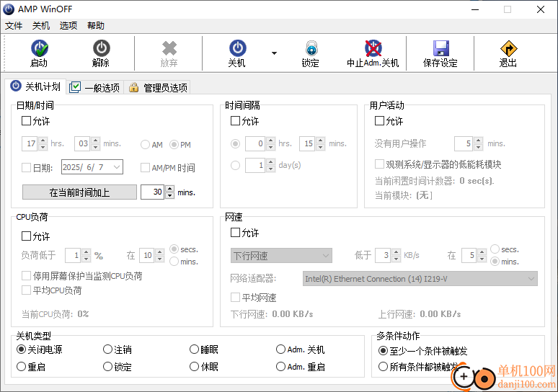Screen dimensions: 558x392
Task: Select the day(s) interval radio button
Action: [235, 166]
